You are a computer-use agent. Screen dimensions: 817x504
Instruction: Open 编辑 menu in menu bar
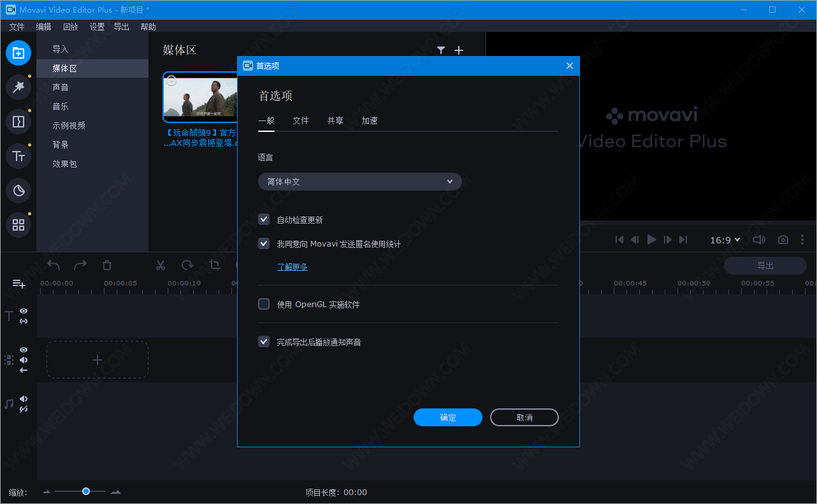tap(43, 27)
